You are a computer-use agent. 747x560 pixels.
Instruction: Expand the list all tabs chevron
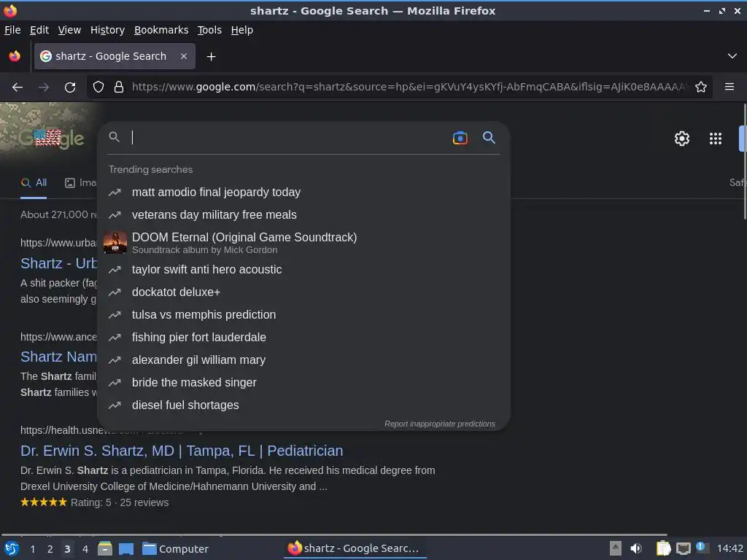click(732, 56)
